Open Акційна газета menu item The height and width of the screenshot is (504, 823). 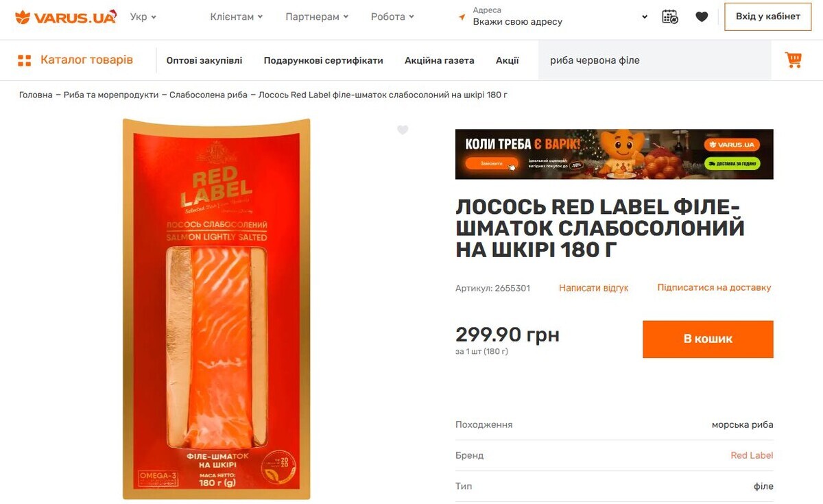tap(440, 60)
